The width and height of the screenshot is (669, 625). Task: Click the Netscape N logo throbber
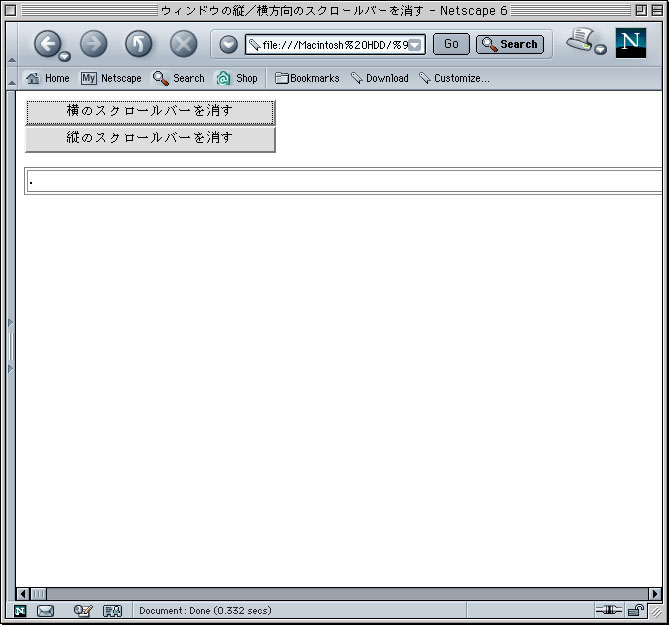pos(631,43)
